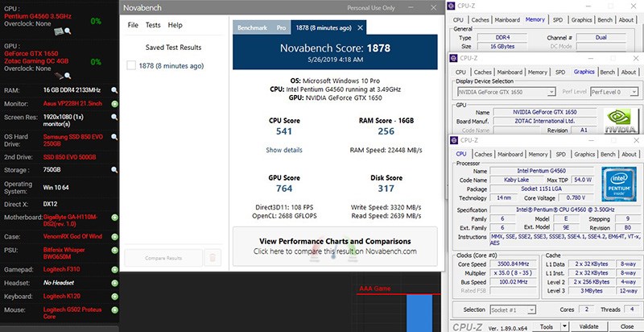The image size is (644, 332).
Task: Open SPD tab in the bottom CPU-Z window
Action: click(560, 155)
